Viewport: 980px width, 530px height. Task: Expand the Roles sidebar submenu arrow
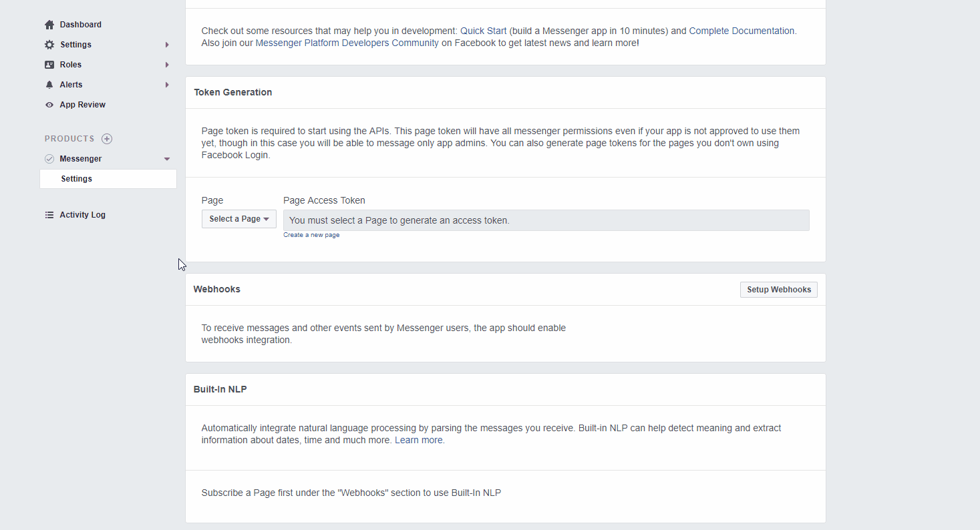tap(167, 65)
